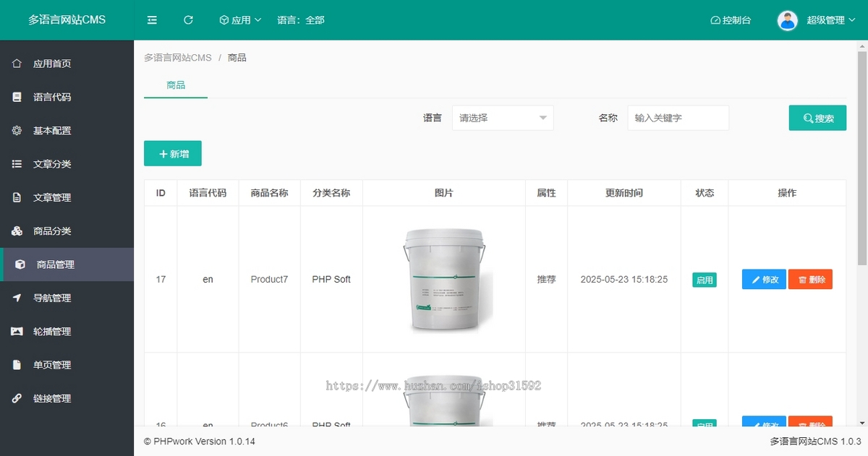
Task: Open 应用首页 in the sidebar
Action: pyautogui.click(x=67, y=64)
